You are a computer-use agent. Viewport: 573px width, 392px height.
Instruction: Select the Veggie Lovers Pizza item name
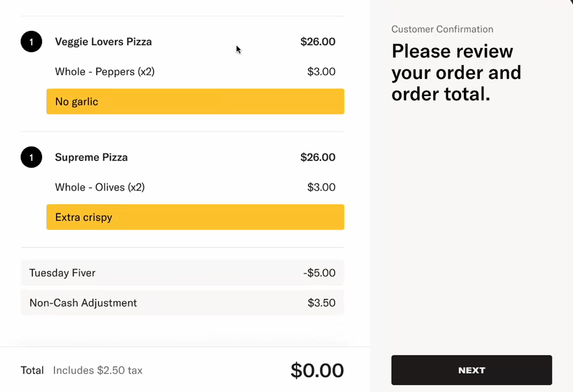click(x=103, y=42)
